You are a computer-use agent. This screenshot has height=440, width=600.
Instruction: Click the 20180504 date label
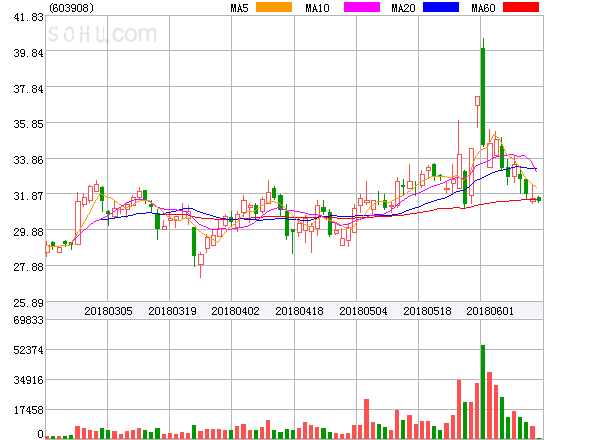(x=363, y=311)
